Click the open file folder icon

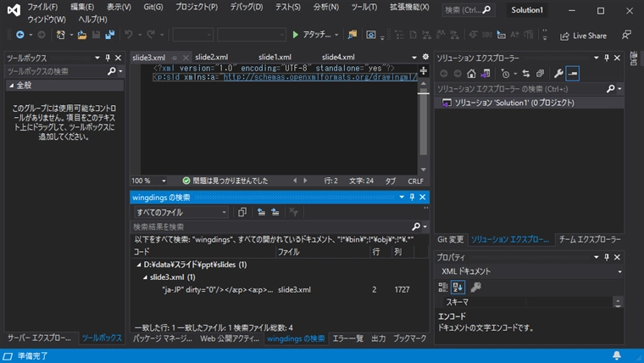coord(82,35)
